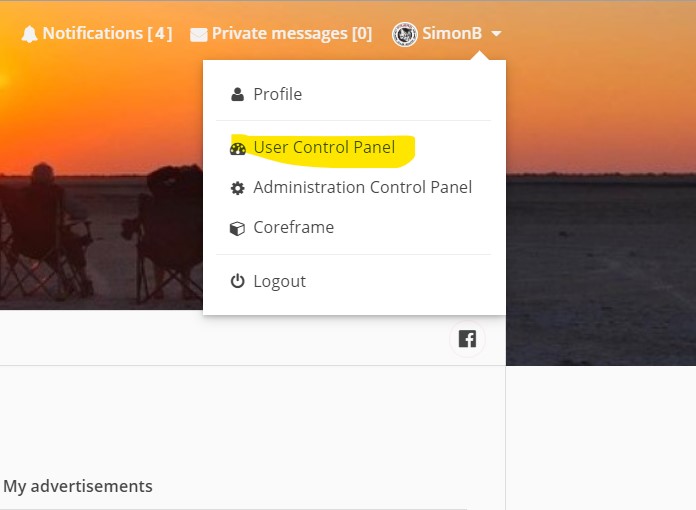The image size is (696, 510).
Task: Click the SimonB username text
Action: click(452, 33)
